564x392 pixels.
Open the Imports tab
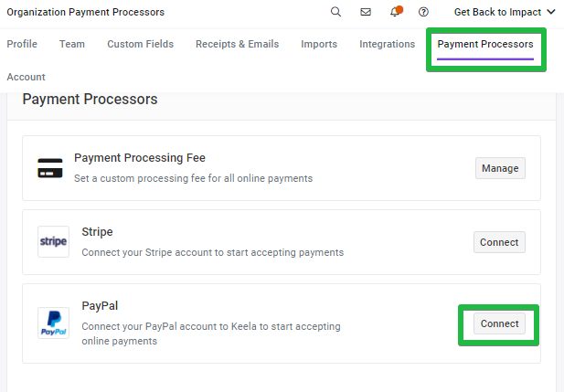[x=319, y=44]
